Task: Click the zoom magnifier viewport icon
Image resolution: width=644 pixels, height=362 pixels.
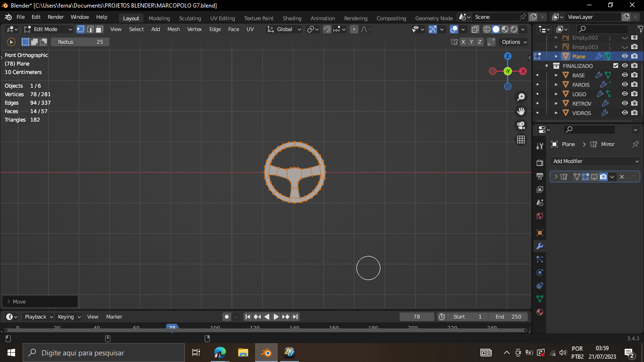Action: click(x=521, y=97)
